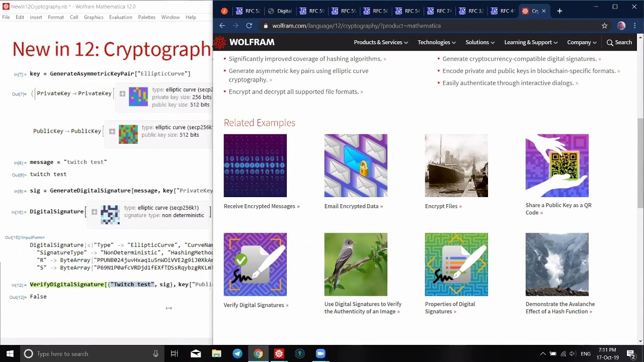Open the Palettes menu in Mathematica

pos(147,17)
